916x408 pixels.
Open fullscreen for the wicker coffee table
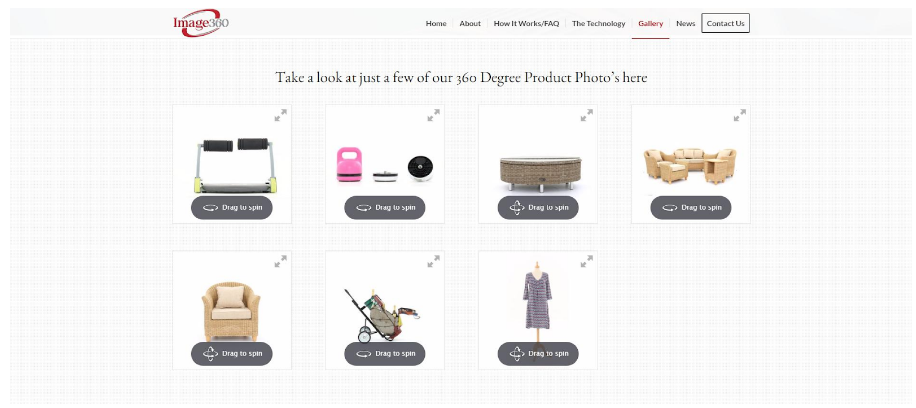click(587, 116)
